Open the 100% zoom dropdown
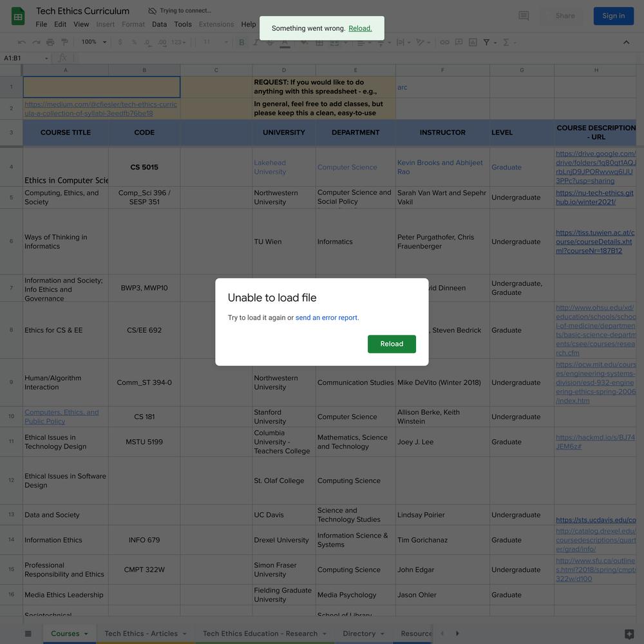This screenshot has height=644, width=644. (x=93, y=42)
